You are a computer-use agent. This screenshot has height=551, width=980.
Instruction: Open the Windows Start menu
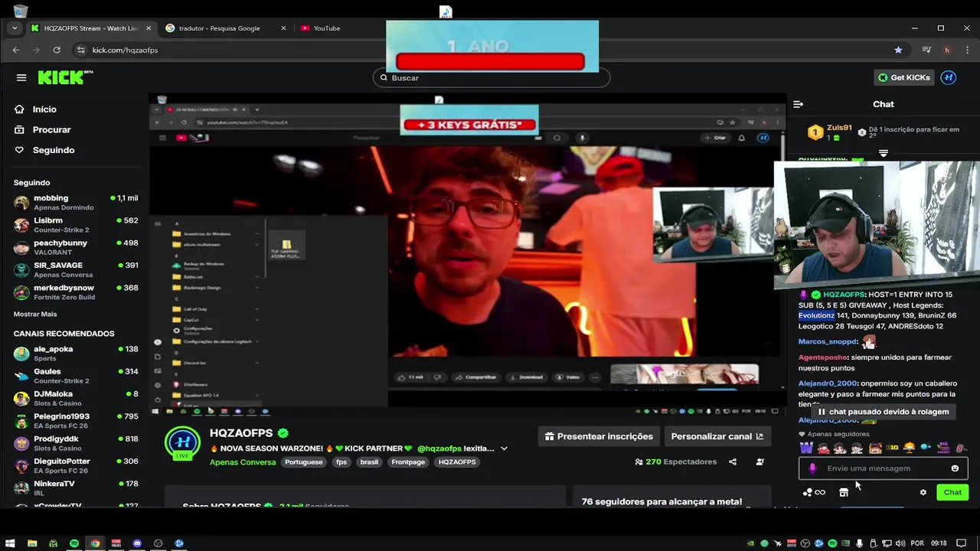click(x=11, y=543)
